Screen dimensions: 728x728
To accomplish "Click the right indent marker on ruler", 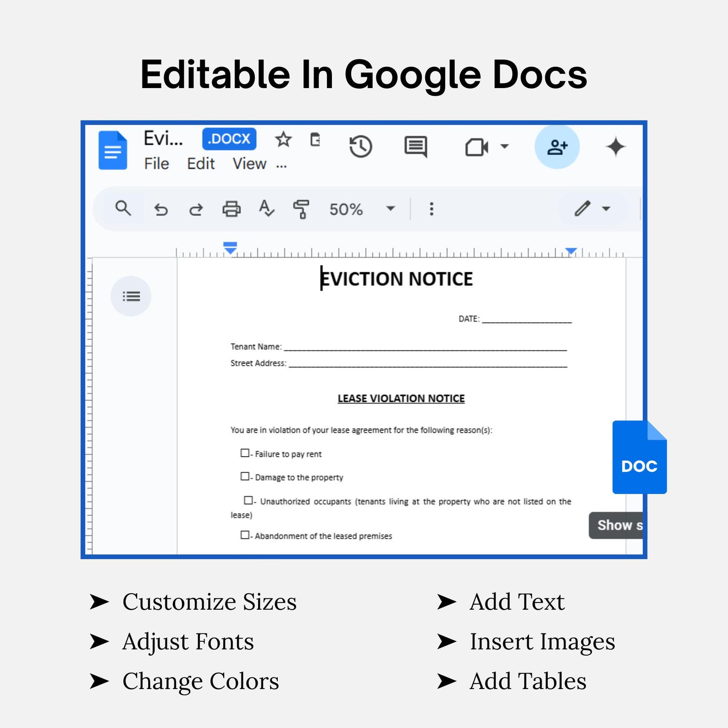I will (x=571, y=251).
